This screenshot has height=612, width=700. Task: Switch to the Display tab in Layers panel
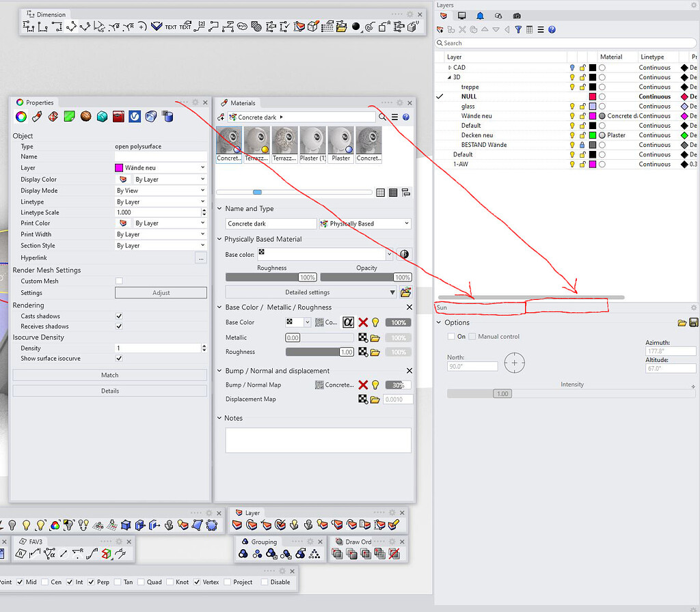click(x=462, y=15)
